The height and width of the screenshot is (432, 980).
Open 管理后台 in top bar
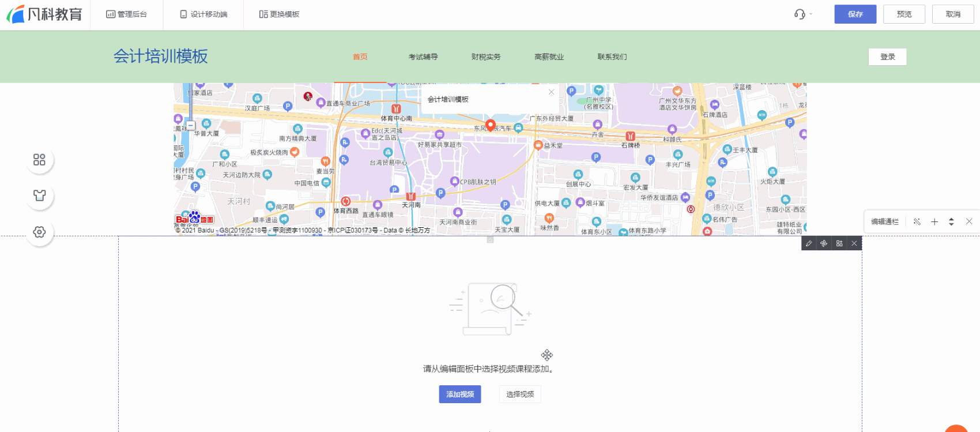[x=126, y=14]
